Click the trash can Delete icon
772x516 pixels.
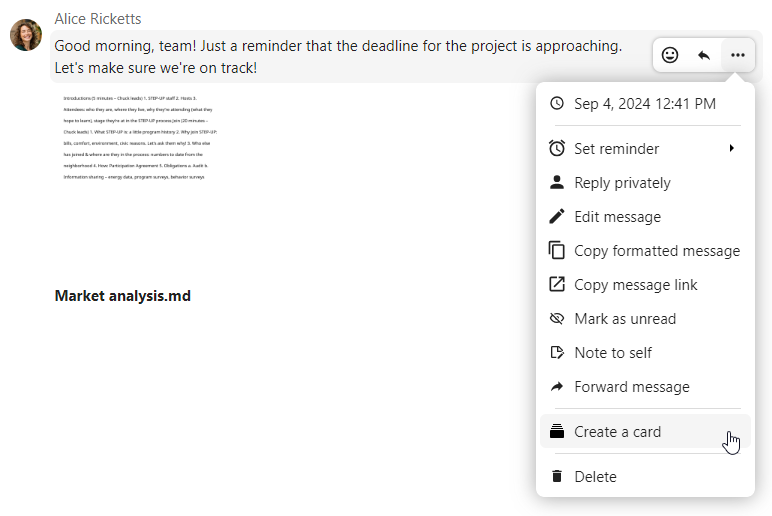(x=557, y=477)
